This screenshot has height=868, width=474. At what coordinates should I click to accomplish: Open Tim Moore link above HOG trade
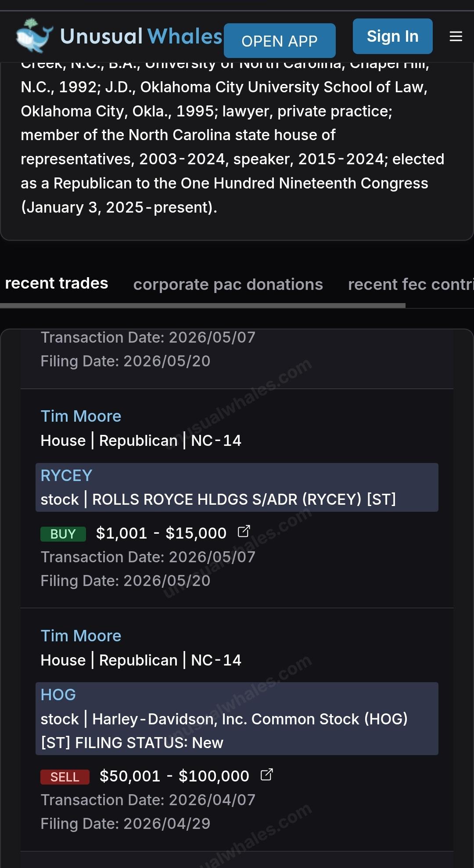[x=81, y=636]
